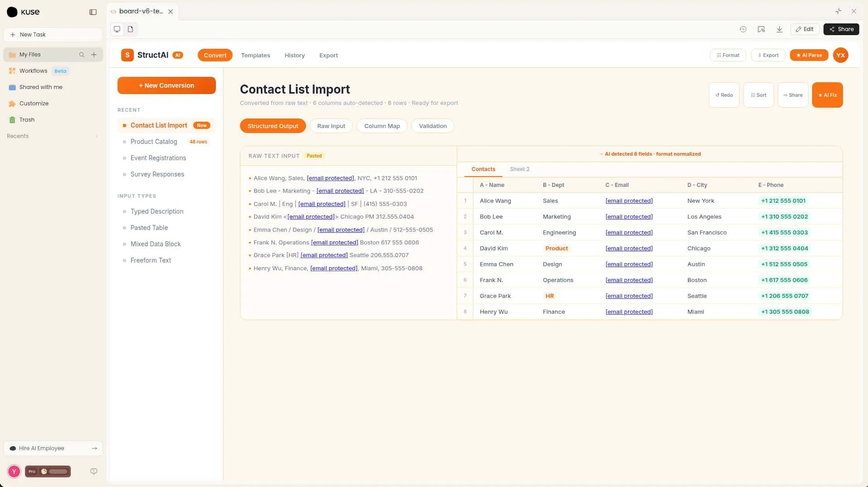Open feedback chat bubble icon
Image resolution: width=868 pixels, height=487 pixels.
94,471
